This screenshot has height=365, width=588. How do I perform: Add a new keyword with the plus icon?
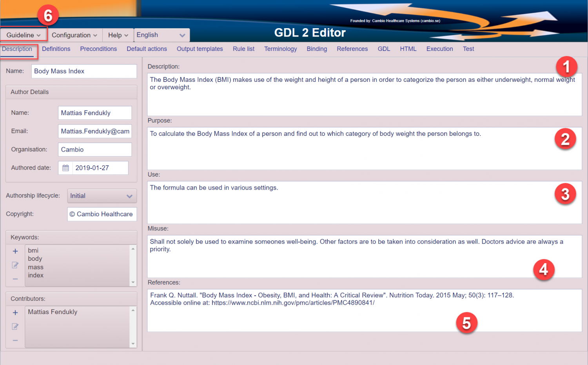tap(15, 251)
